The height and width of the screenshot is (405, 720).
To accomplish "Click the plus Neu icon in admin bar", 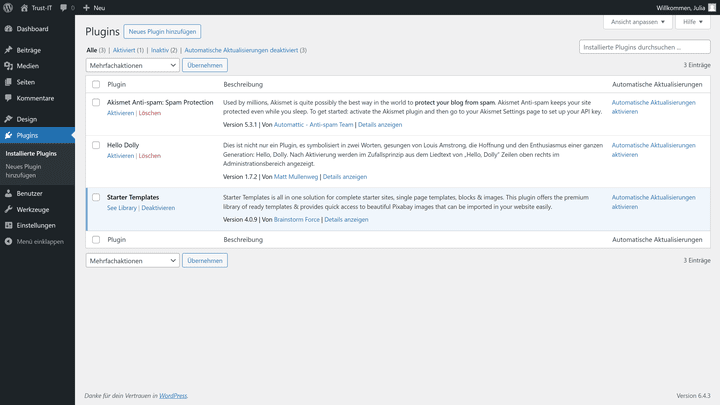I will point(86,7).
